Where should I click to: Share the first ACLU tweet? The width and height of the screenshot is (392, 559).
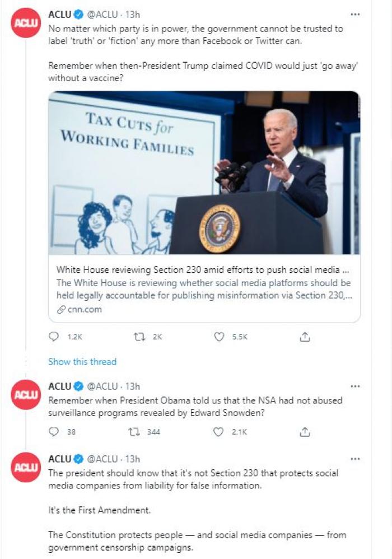point(305,337)
